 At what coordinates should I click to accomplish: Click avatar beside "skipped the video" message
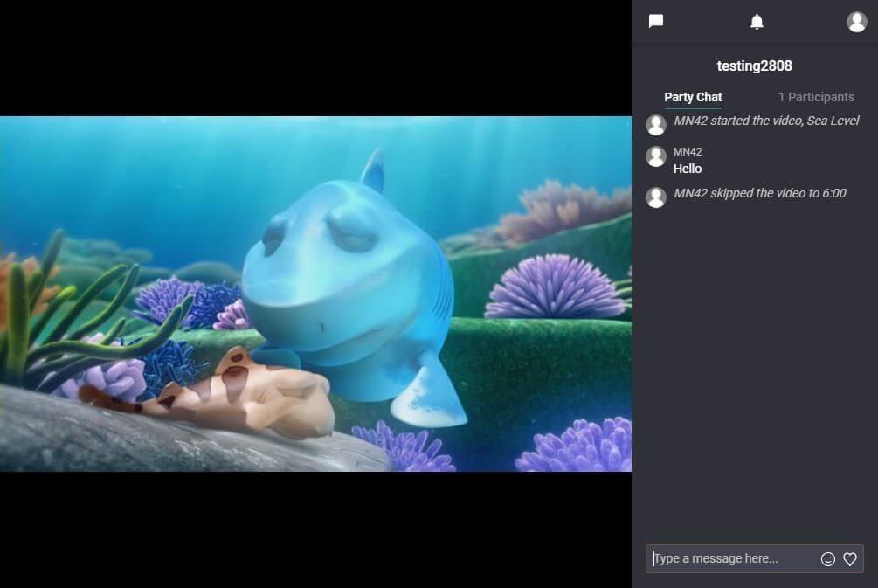click(656, 197)
